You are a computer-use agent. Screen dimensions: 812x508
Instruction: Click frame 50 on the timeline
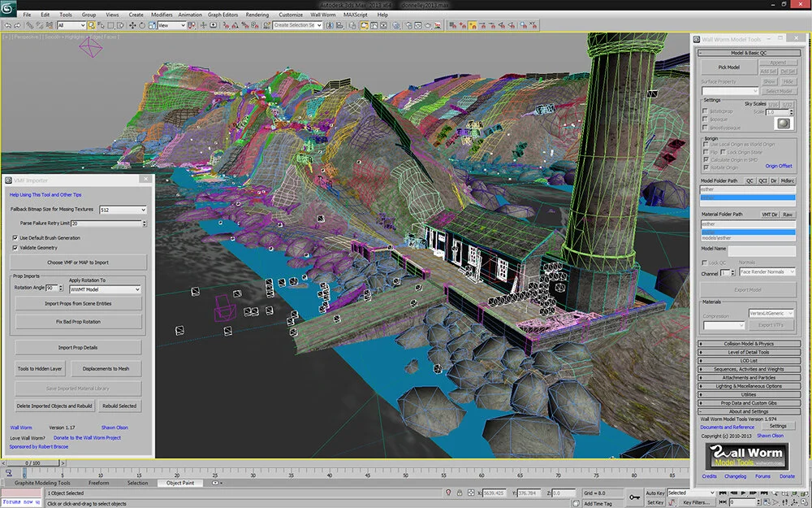coord(405,474)
